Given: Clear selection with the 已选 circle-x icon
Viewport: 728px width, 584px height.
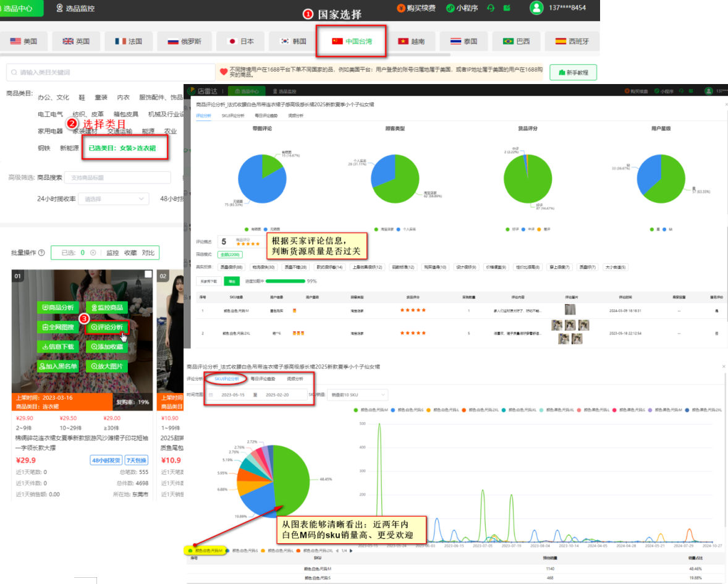Looking at the screenshot, I should (x=93, y=253).
